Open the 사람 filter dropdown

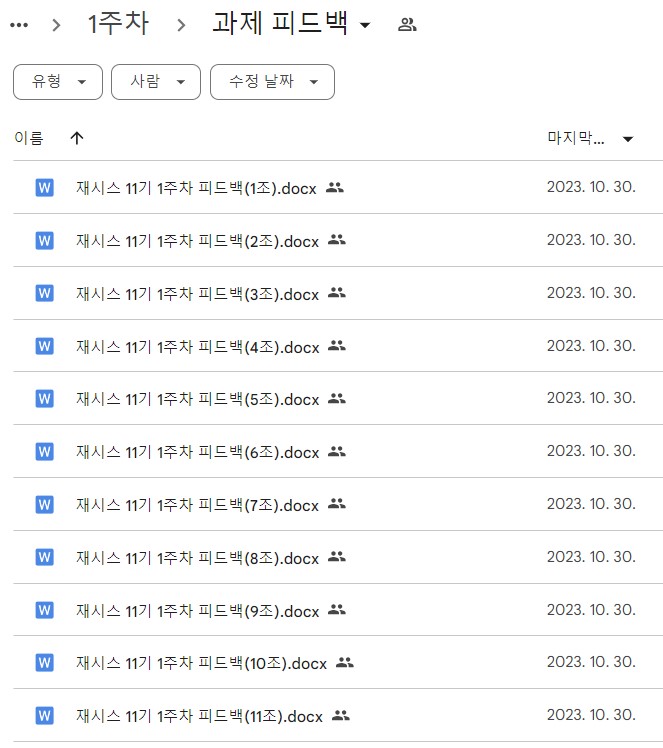coord(156,82)
